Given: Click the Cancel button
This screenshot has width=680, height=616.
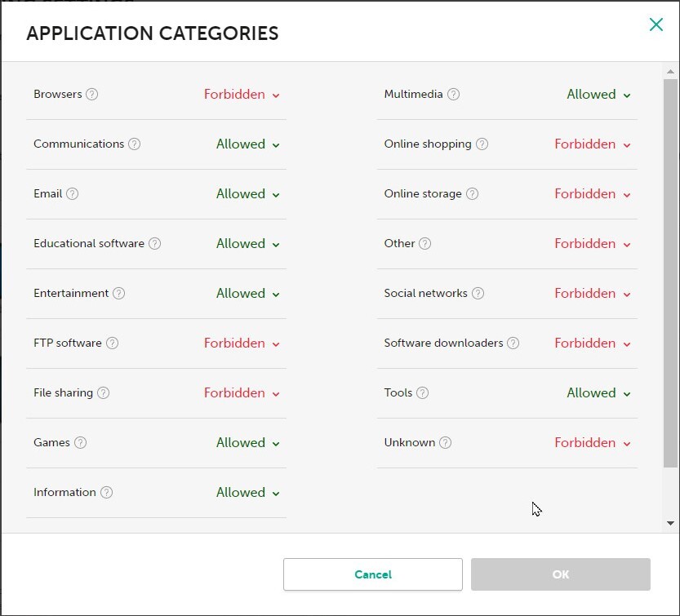Looking at the screenshot, I should click(373, 574).
